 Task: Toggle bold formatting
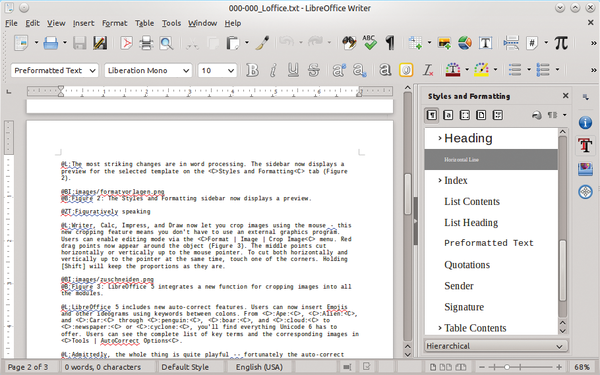[252, 70]
